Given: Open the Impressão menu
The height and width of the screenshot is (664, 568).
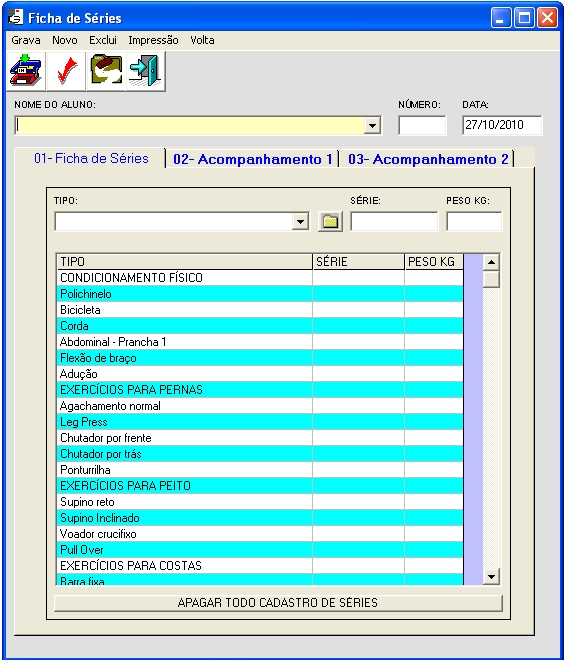Looking at the screenshot, I should pos(153,40).
